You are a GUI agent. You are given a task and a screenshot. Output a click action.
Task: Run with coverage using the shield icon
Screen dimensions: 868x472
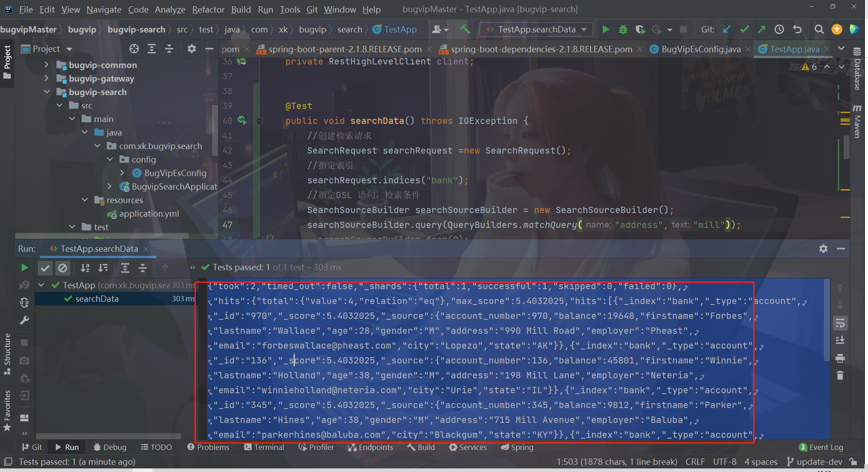640,29
